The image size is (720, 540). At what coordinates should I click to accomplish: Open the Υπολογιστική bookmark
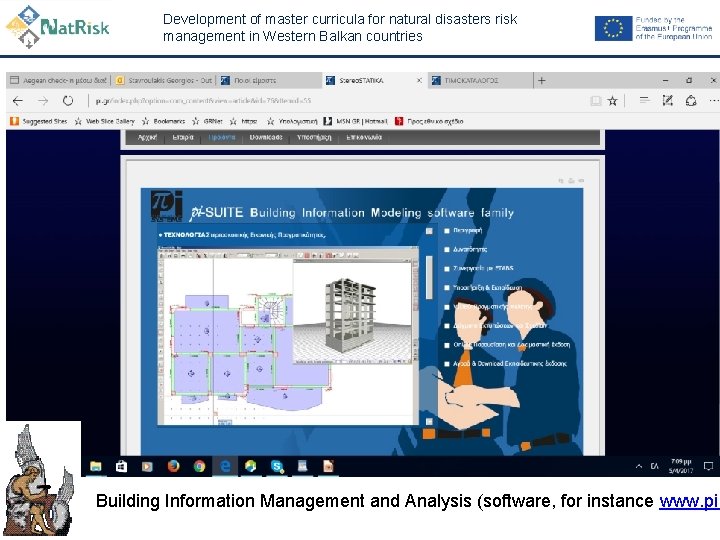pos(292,121)
